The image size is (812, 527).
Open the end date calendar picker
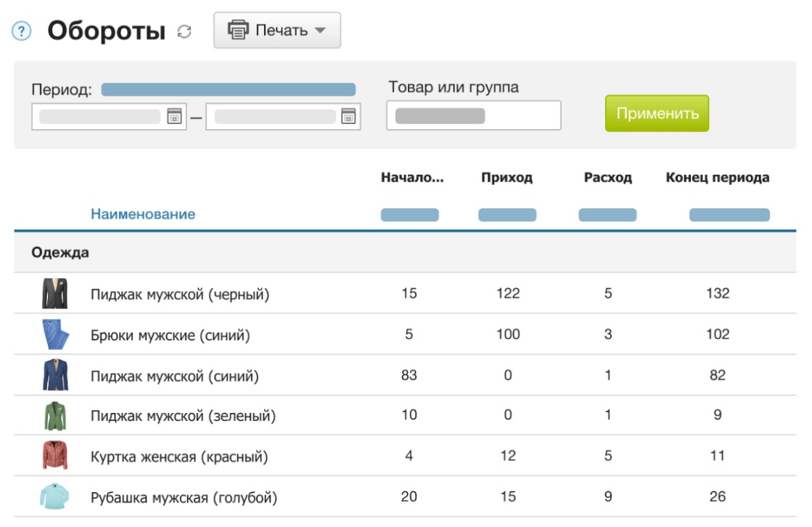point(348,116)
